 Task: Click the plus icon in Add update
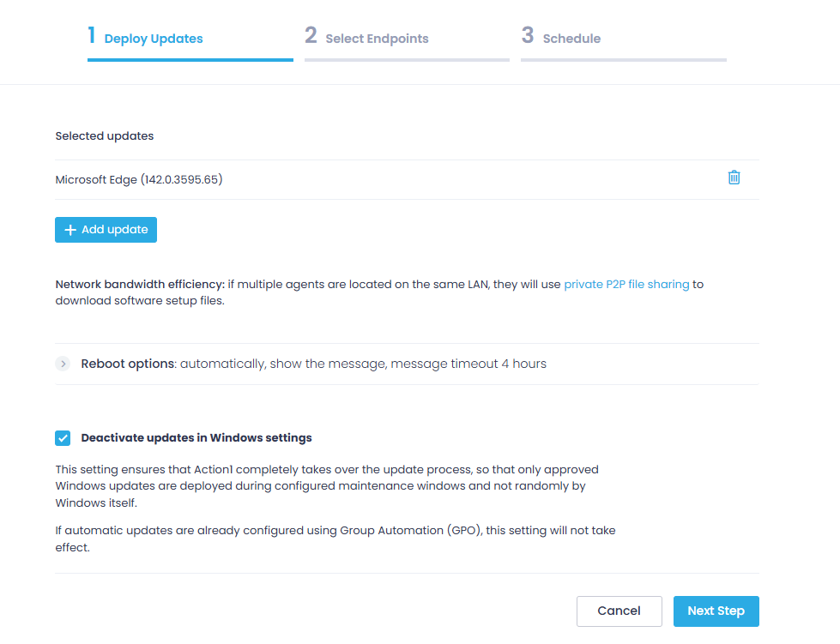(70, 230)
